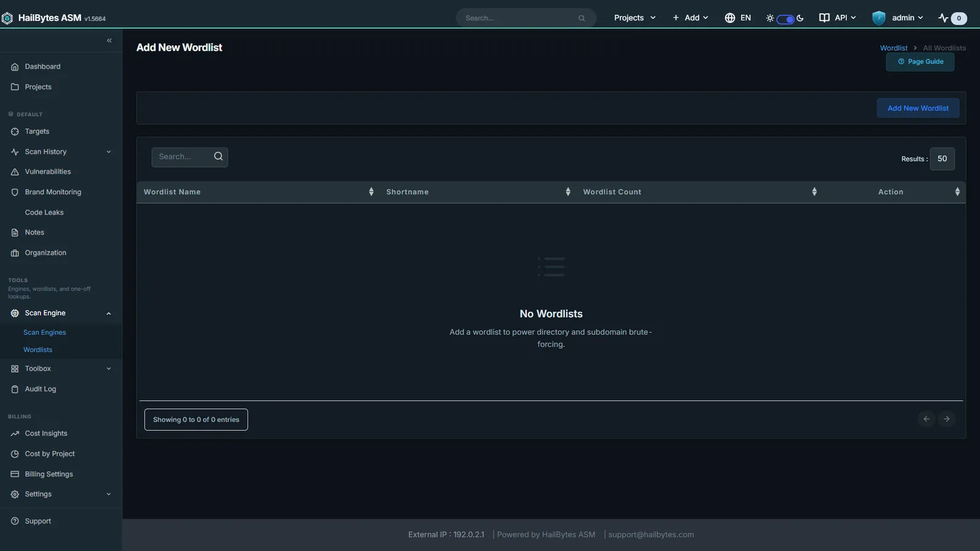Image resolution: width=980 pixels, height=551 pixels.
Task: Click the Dashboard home icon
Action: [15, 67]
